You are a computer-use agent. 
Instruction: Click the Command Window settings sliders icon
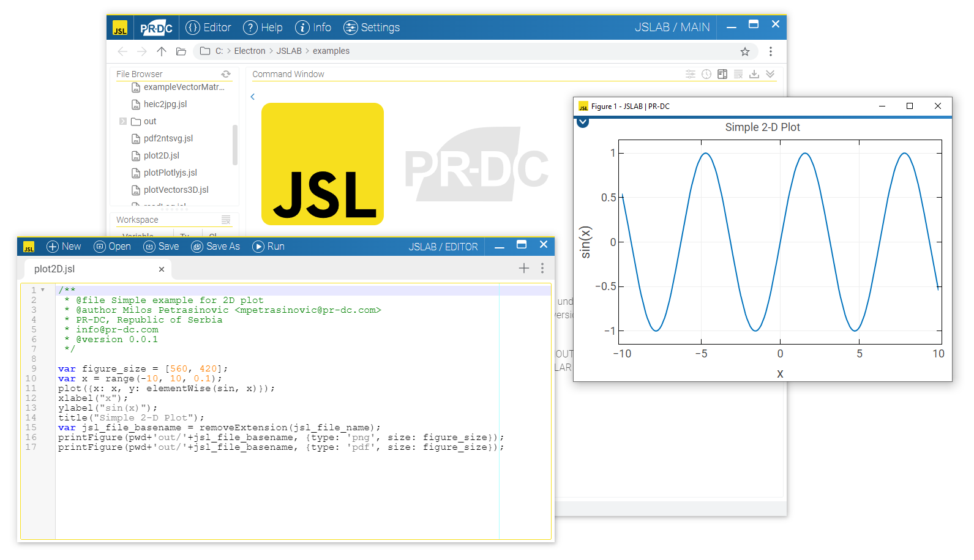[x=691, y=74]
